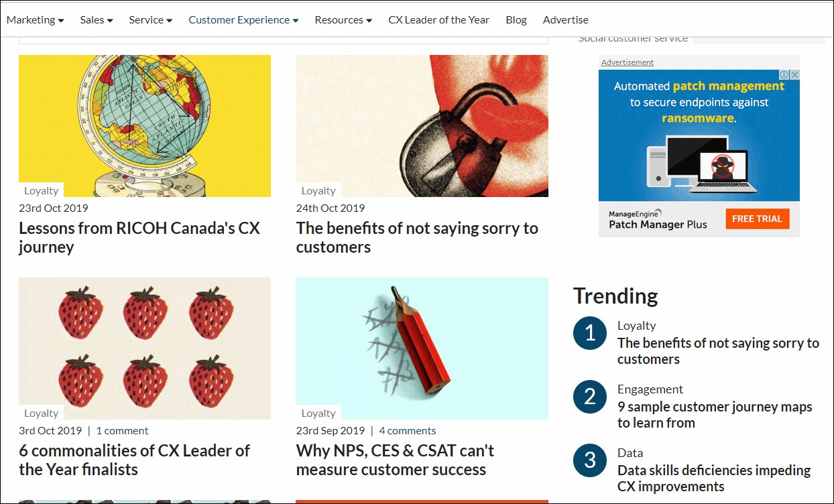Read 'Lessons from RICOH Canada's CX journey'
The height and width of the screenshot is (504, 834).
pyautogui.click(x=139, y=237)
